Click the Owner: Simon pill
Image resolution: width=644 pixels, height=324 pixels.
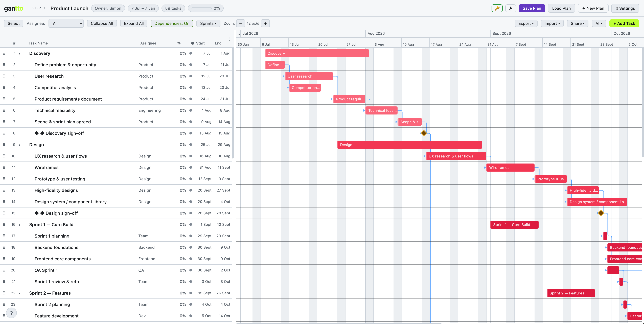108,8
